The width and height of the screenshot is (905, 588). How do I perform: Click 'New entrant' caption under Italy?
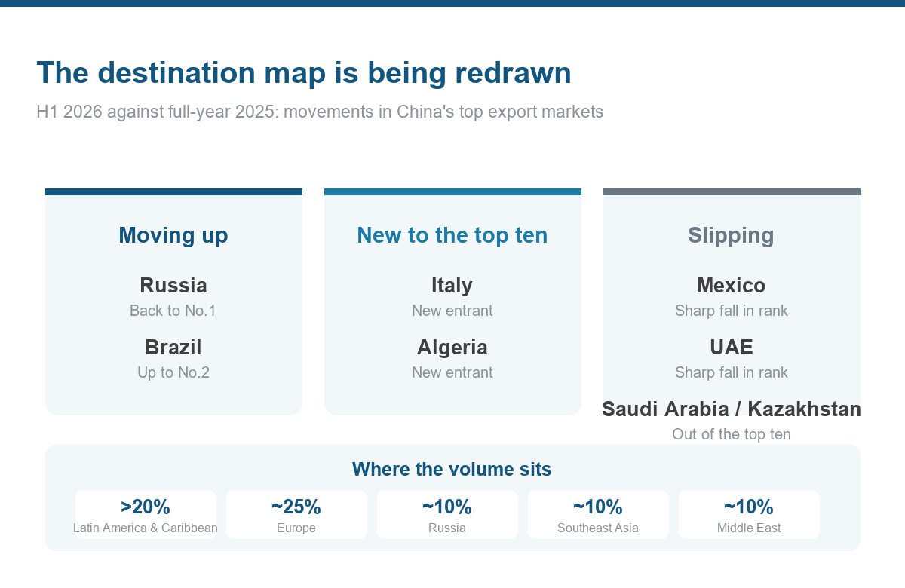coord(452,311)
